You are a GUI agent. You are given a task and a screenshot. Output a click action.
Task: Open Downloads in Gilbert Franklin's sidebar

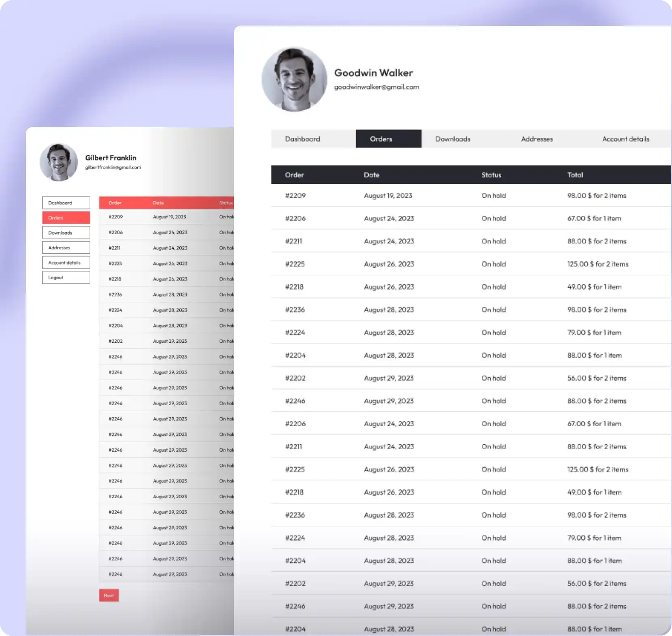coord(66,233)
